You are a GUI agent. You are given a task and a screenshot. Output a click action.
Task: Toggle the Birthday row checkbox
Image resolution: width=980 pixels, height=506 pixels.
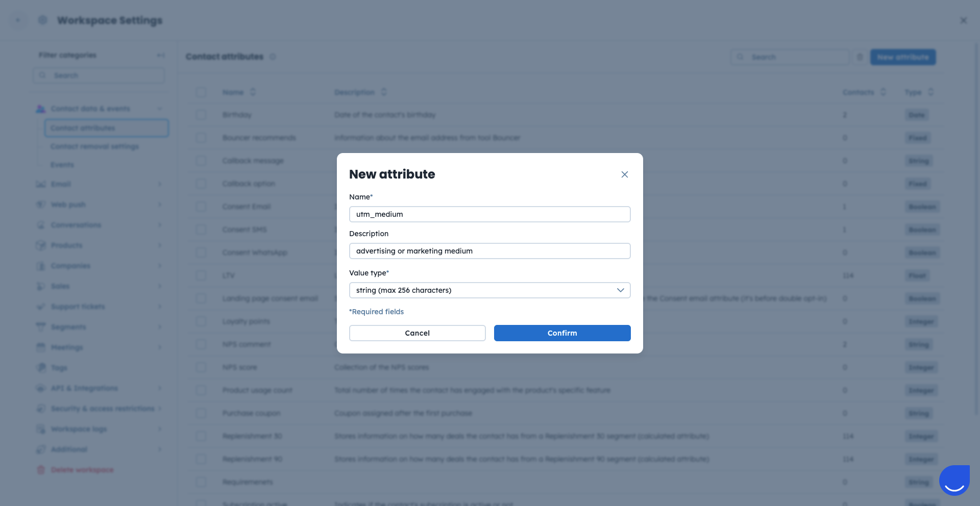pos(201,115)
